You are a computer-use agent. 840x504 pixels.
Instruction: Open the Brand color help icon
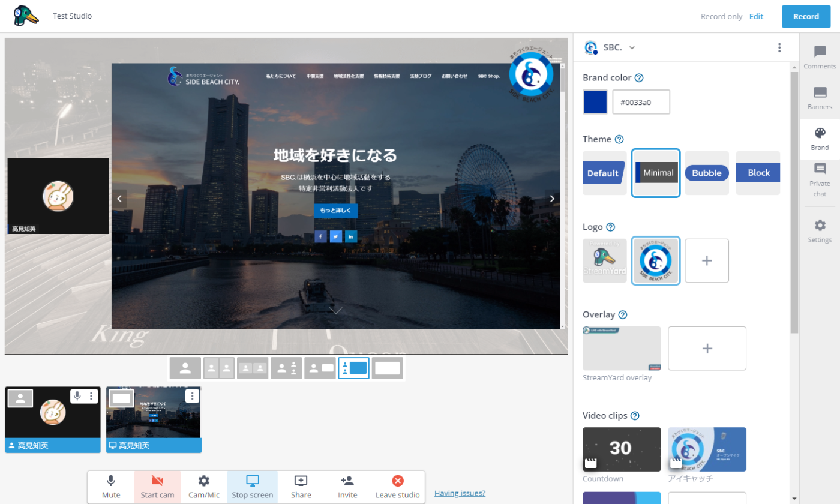coord(639,78)
